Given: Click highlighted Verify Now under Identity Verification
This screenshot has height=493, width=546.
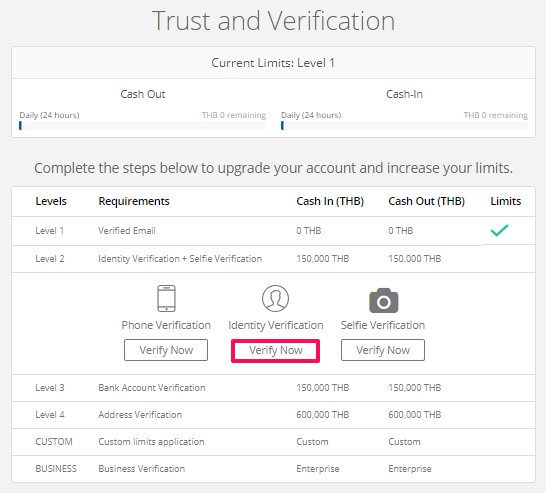Looking at the screenshot, I should 275,351.
